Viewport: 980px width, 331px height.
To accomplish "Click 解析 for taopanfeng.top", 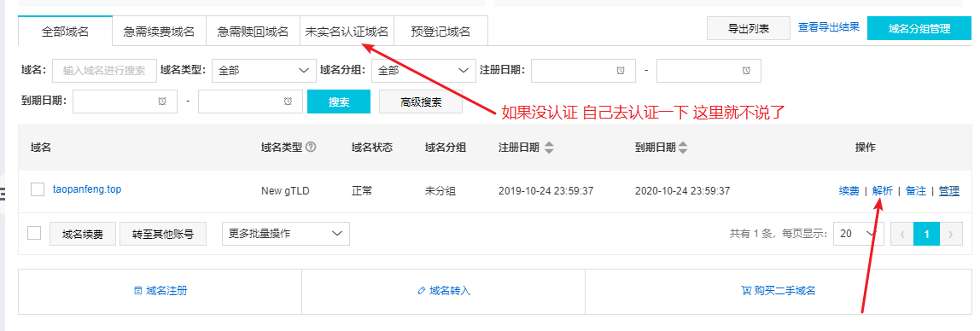I will click(x=883, y=191).
